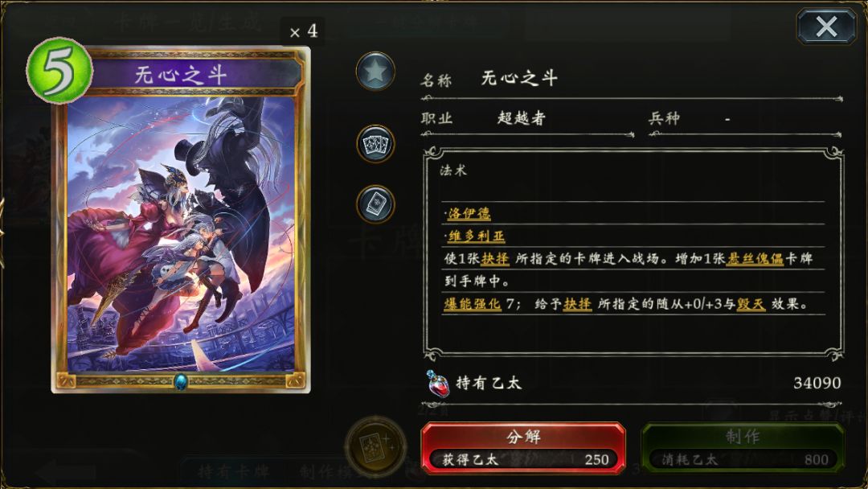The image size is (868, 489).
Task: Click the blue gem on card frame
Action: point(181,381)
